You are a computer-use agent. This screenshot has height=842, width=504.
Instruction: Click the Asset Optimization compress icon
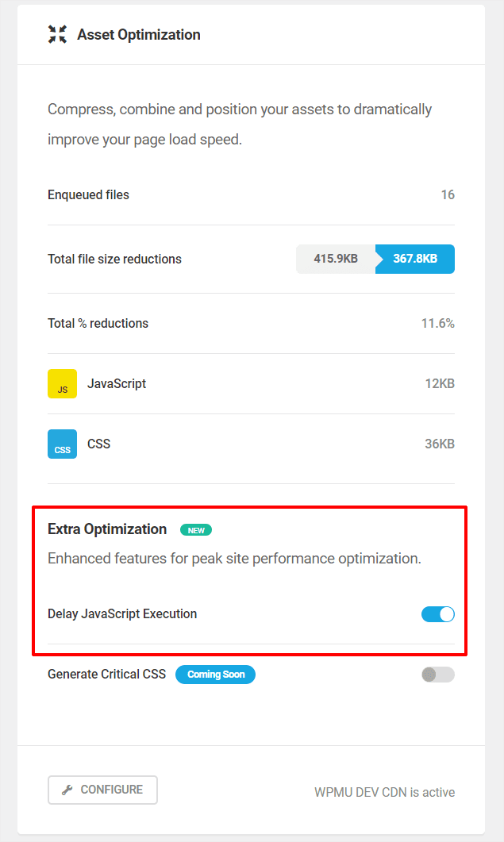[x=56, y=34]
